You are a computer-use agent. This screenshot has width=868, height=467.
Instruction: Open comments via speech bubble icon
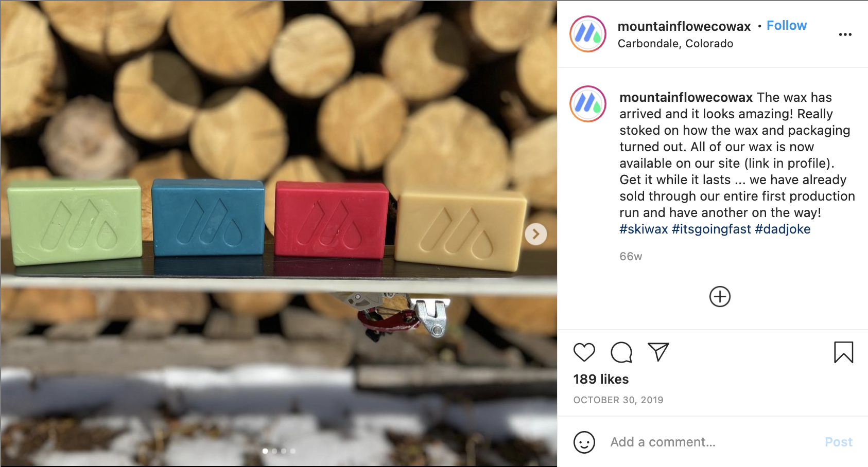[x=621, y=352]
